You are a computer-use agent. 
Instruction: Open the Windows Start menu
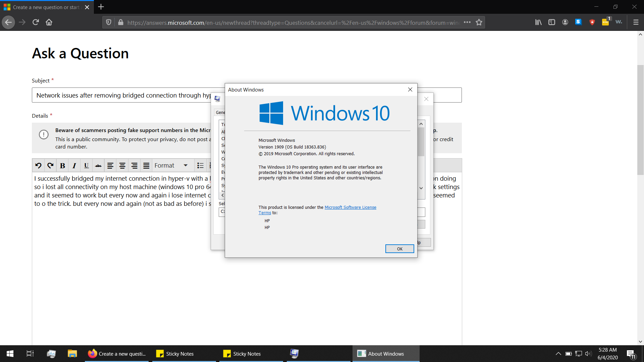click(10, 354)
